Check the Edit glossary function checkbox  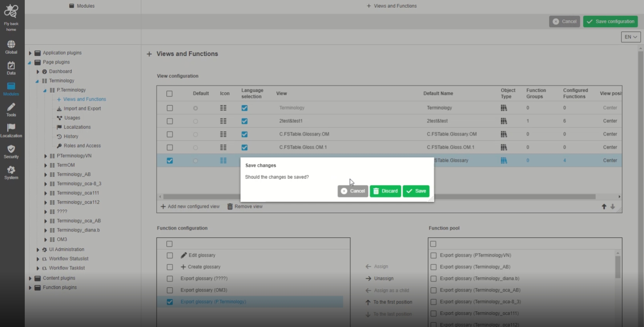pyautogui.click(x=170, y=255)
